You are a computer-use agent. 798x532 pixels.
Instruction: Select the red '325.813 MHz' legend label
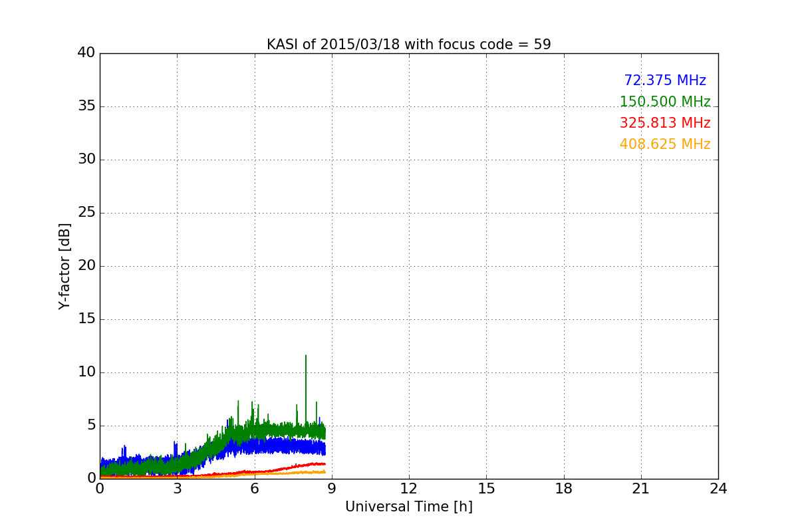coord(665,123)
